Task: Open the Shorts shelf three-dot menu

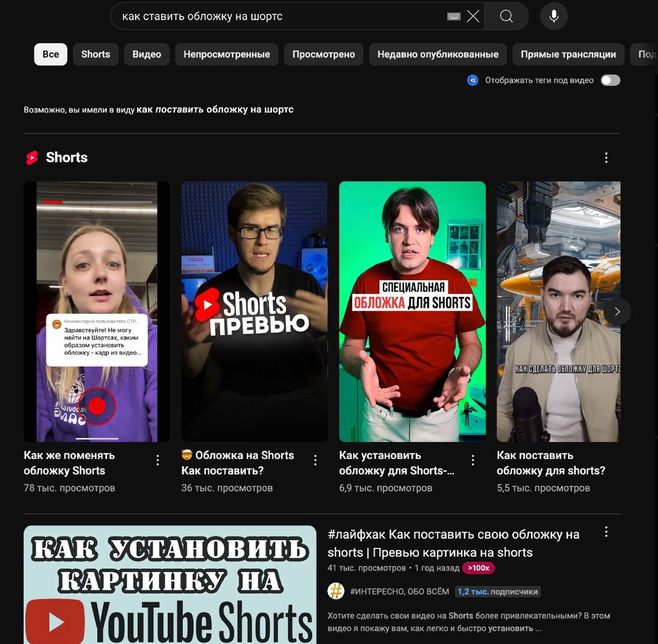Action: click(606, 158)
